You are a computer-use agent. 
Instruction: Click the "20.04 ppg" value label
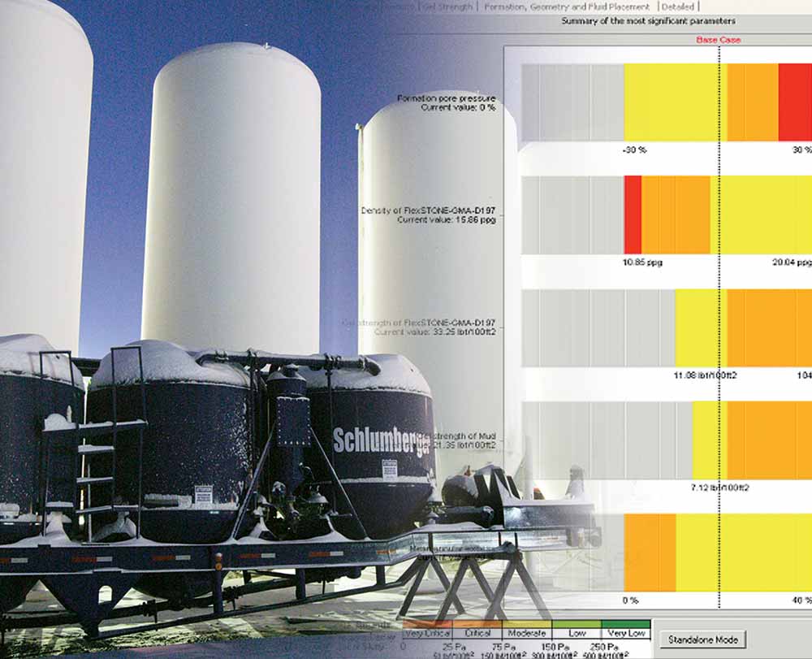[x=793, y=262]
